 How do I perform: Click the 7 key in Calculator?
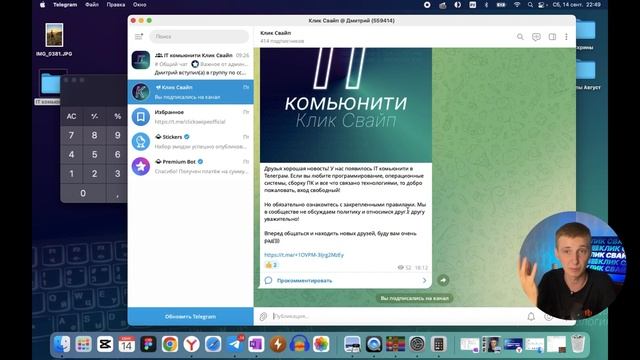[71, 135]
